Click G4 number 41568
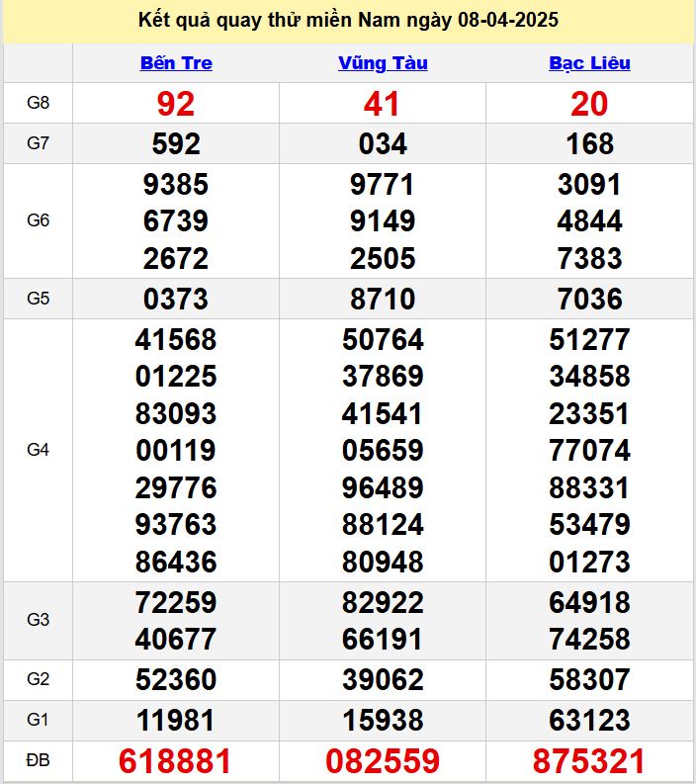Viewport: 696px width, 784px height. coord(176,339)
